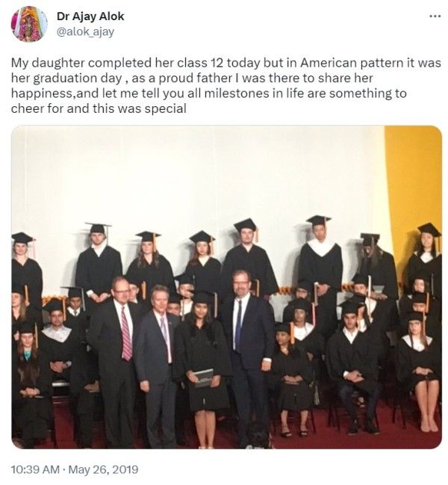
Task: Click Dr Ajay Alok's profile avatar
Action: click(x=29, y=24)
